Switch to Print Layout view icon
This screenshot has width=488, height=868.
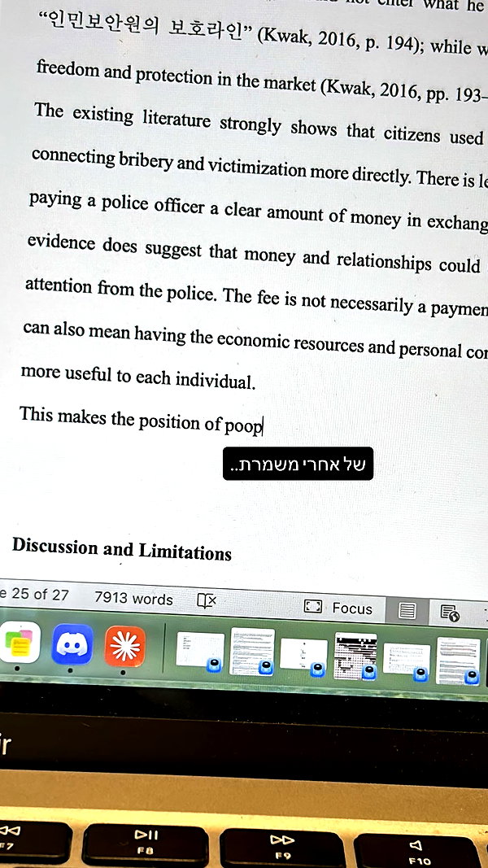click(x=407, y=611)
